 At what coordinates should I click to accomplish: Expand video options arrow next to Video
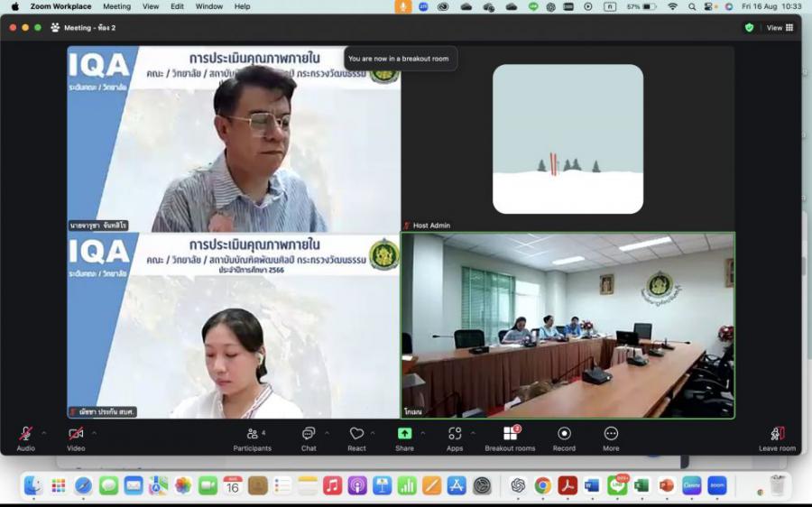(94, 433)
